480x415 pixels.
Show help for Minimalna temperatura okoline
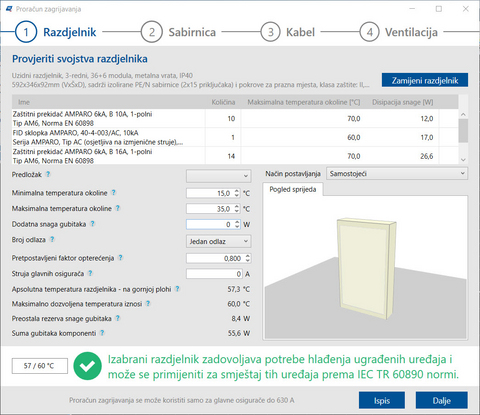(113, 192)
